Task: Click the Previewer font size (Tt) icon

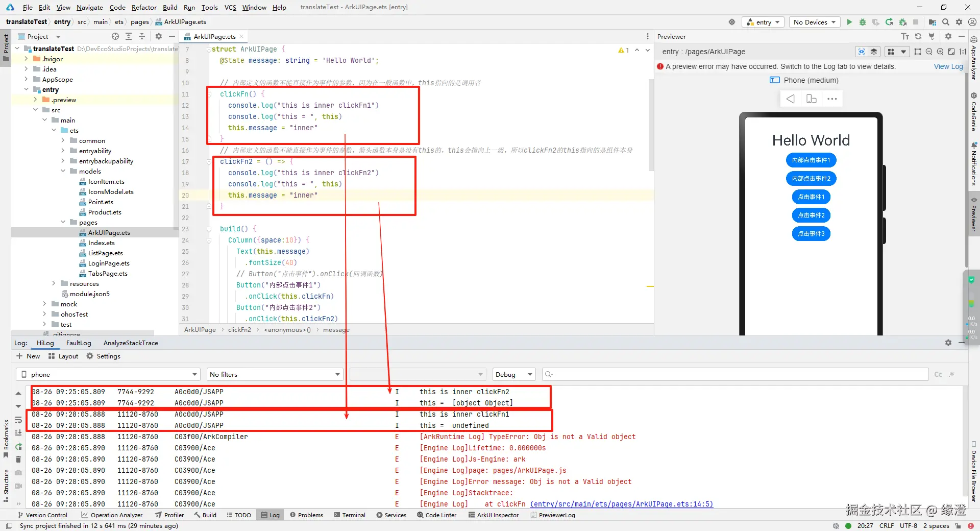Action: tap(905, 36)
